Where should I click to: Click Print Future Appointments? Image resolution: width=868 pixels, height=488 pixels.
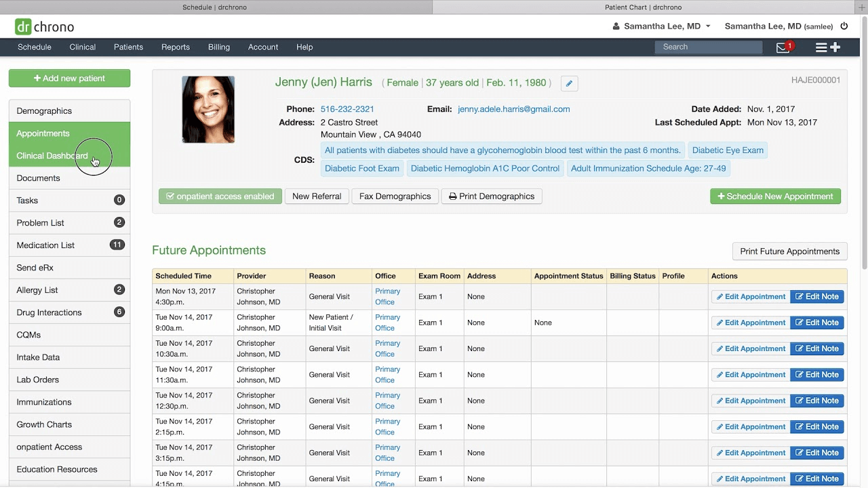(789, 251)
